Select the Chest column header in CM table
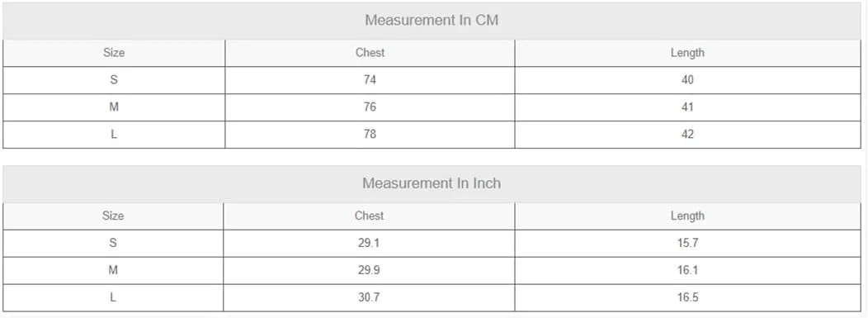This screenshot has height=318, width=868. pyautogui.click(x=370, y=53)
